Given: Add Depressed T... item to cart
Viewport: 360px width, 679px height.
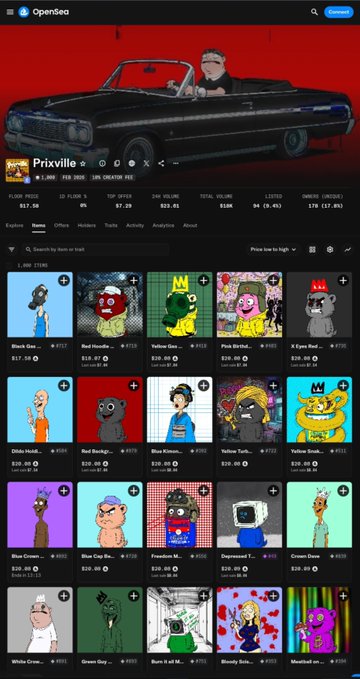Looking at the screenshot, I should tap(273, 491).
